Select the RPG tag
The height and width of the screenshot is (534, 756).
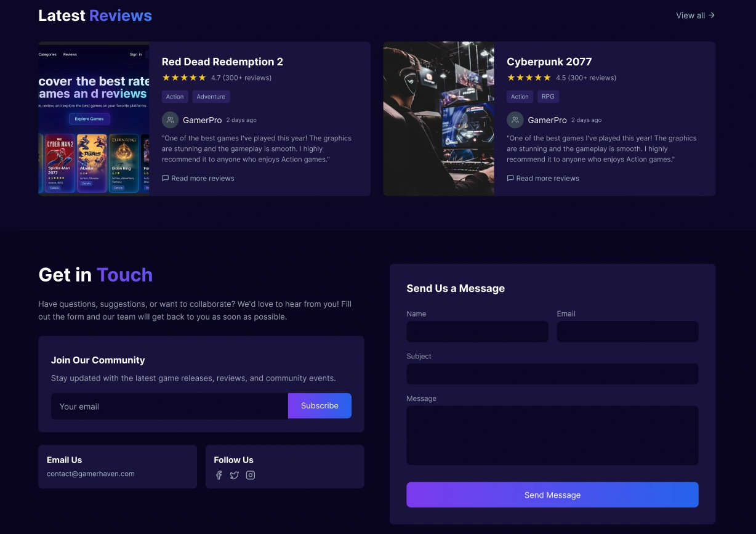548,97
